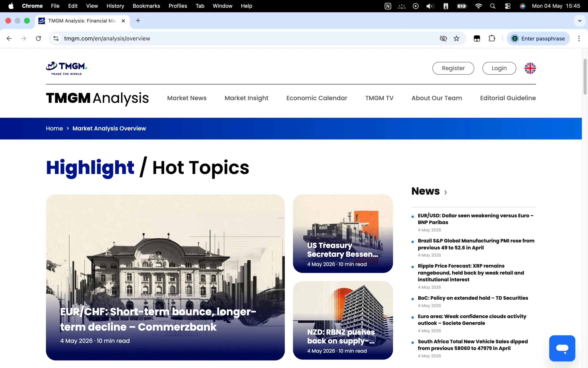588x368 pixels.
Task: Open the Profiles menu
Action: pyautogui.click(x=178, y=6)
